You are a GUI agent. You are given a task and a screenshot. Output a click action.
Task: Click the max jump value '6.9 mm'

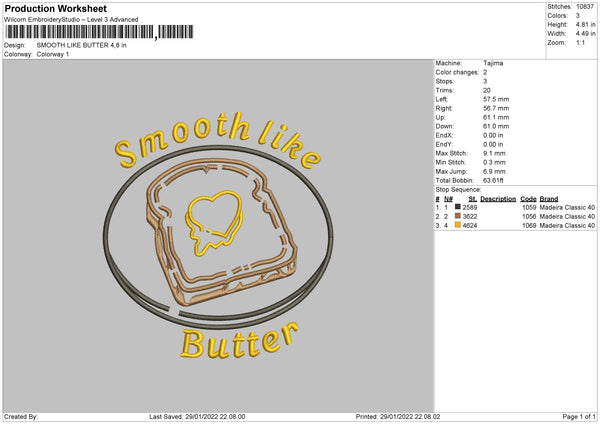(494, 171)
